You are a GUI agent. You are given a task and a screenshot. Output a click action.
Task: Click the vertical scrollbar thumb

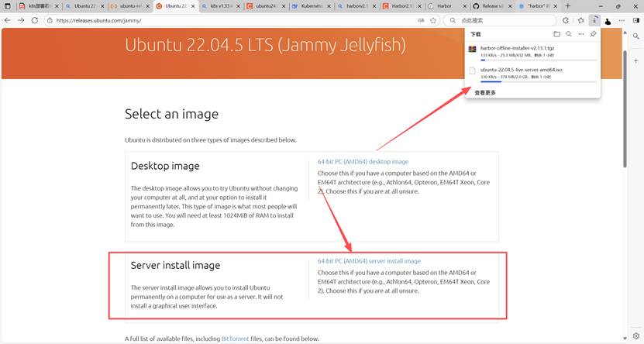(625, 108)
